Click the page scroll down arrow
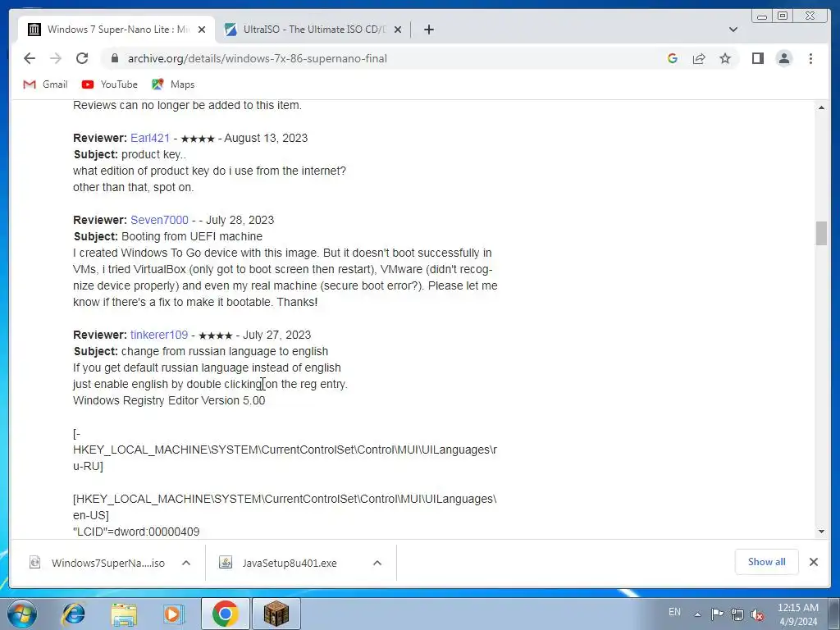Viewport: 840px width, 630px height. (x=821, y=532)
